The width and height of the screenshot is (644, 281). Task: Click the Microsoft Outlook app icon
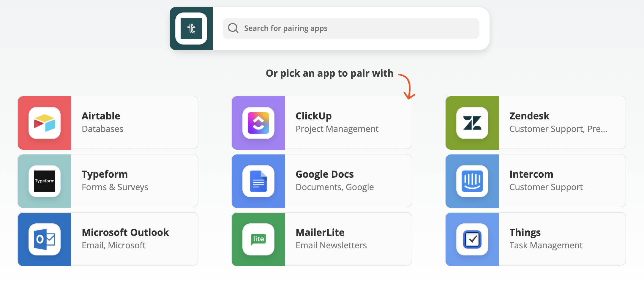[x=45, y=239]
